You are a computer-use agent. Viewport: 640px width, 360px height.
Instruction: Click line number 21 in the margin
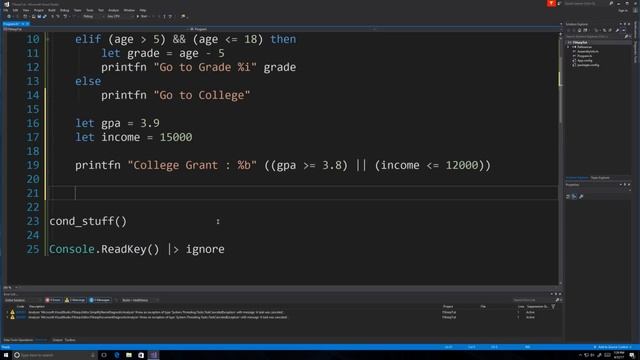33,193
